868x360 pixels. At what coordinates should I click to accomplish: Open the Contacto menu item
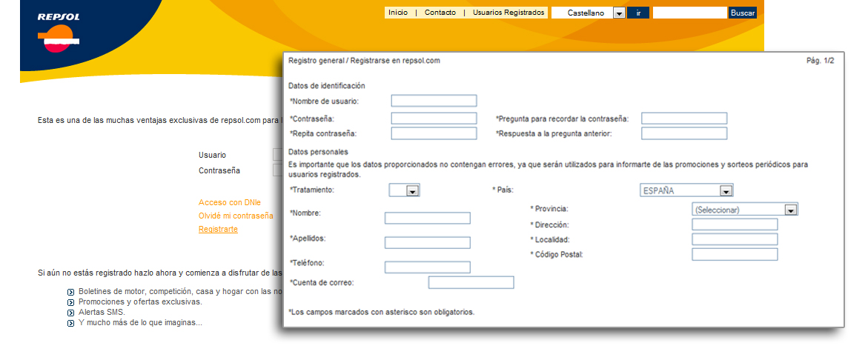(x=440, y=13)
